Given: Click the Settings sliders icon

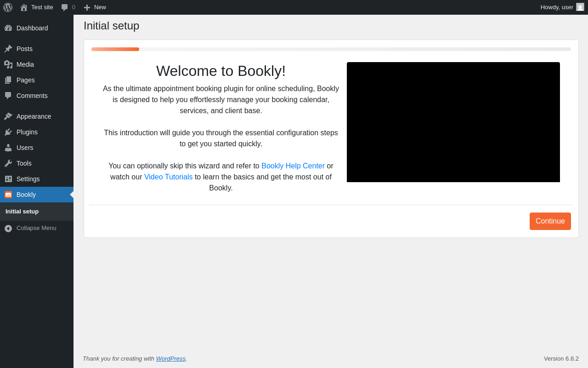Looking at the screenshot, I should pos(8,179).
